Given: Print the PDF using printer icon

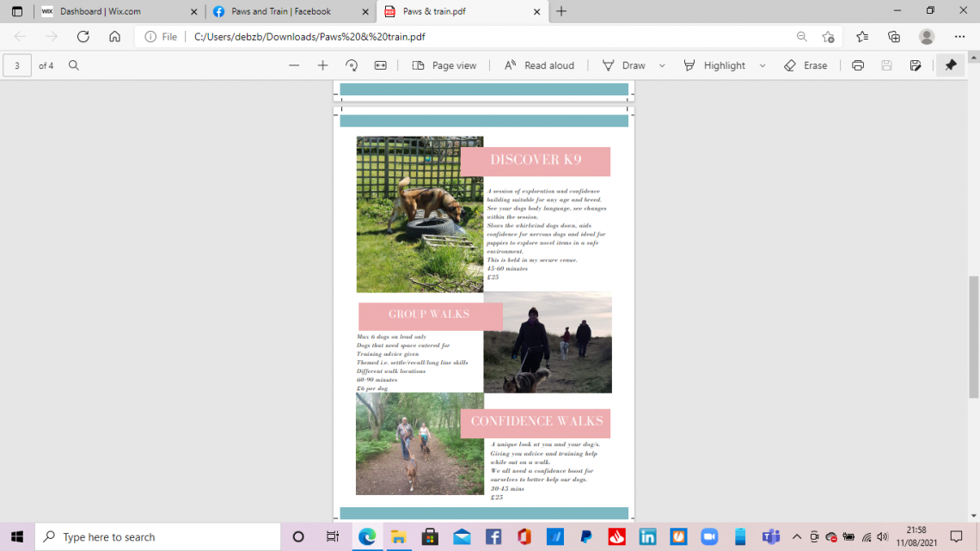Looking at the screenshot, I should tap(857, 65).
